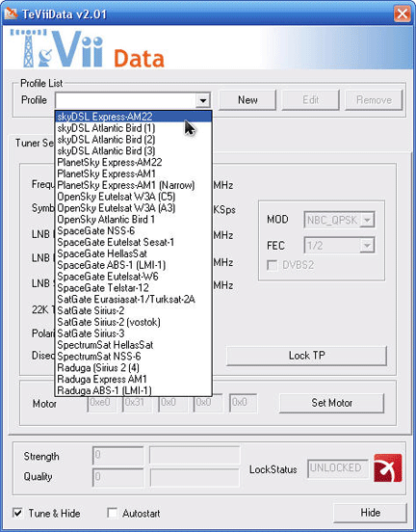Open the MOD NBC_QPSK dropdown
Image resolution: width=416 pixels, height=532 pixels.
tap(367, 220)
